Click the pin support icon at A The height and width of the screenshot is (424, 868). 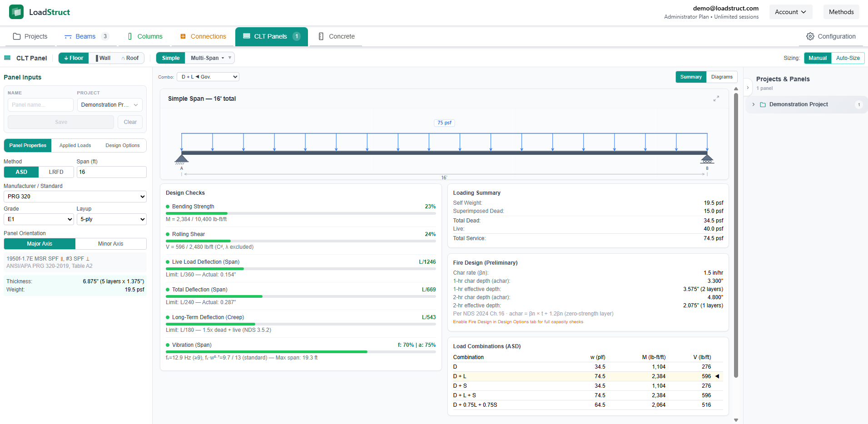pyautogui.click(x=182, y=159)
